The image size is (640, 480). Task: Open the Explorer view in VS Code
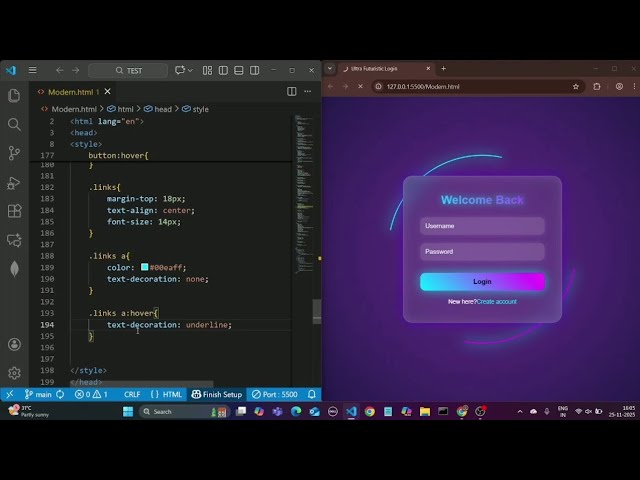click(14, 96)
